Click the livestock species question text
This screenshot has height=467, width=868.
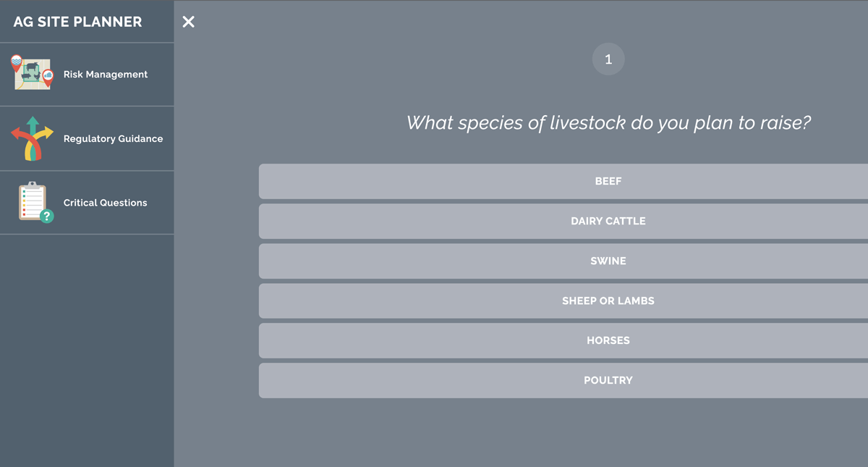tap(608, 122)
